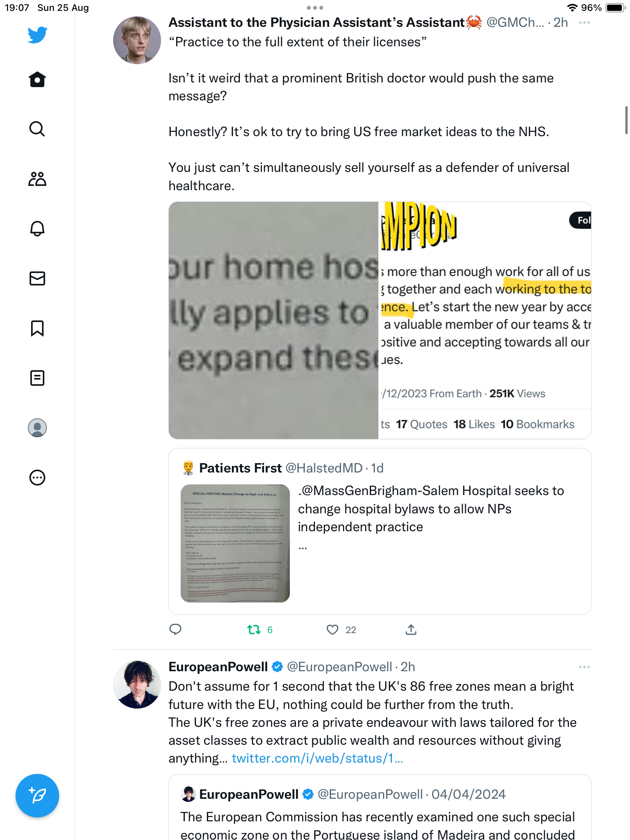This screenshot has height=840, width=630.
Task: Open the Messages envelope icon
Action: coord(37,278)
